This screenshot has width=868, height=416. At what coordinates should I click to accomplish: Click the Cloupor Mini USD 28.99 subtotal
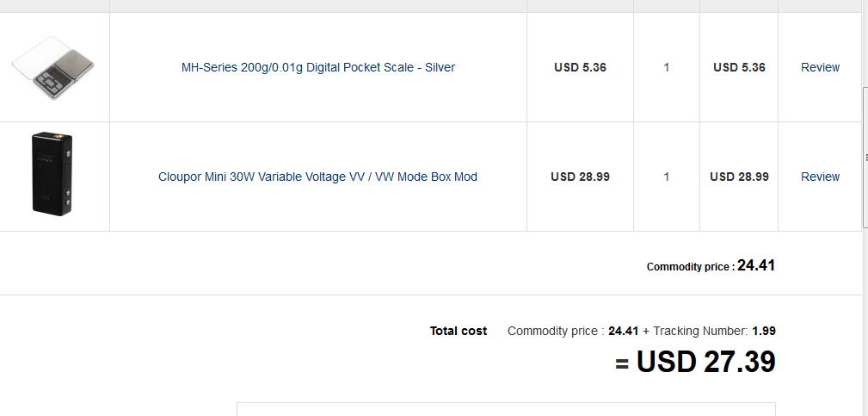coord(739,177)
